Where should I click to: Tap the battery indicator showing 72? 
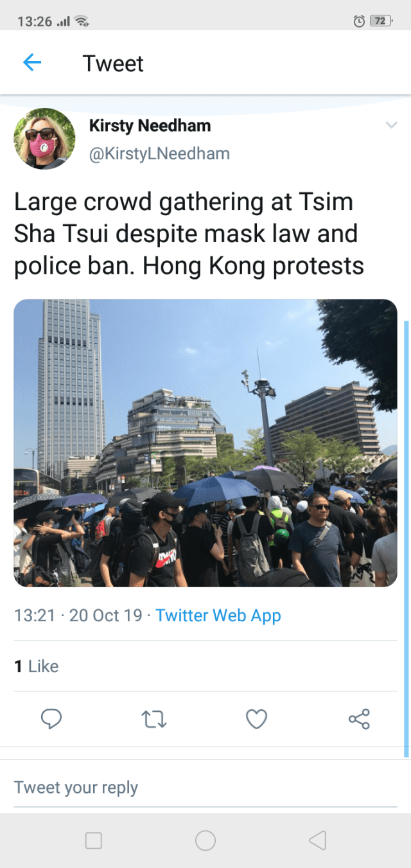[x=381, y=21]
